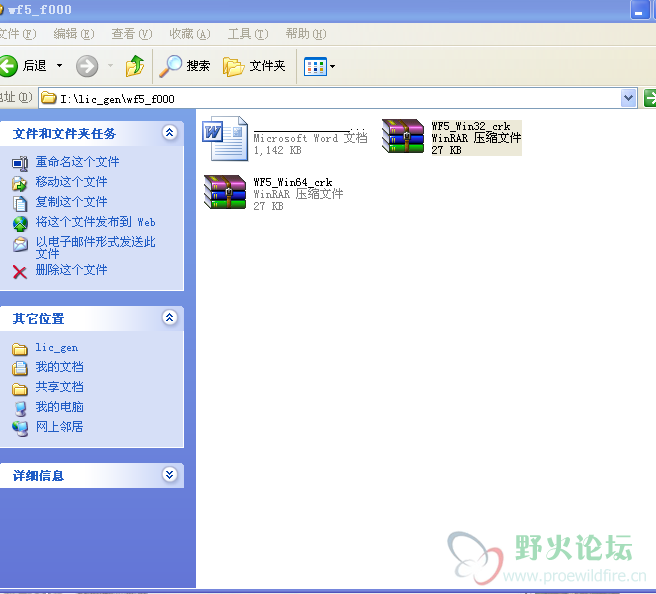Select the WF5_Win64_crk WinRAR archive icon

pos(225,192)
